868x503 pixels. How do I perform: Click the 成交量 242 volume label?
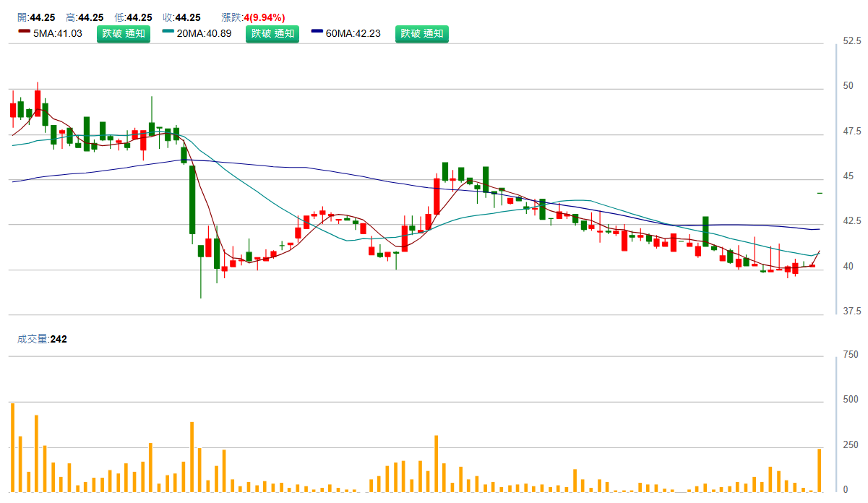[42, 338]
